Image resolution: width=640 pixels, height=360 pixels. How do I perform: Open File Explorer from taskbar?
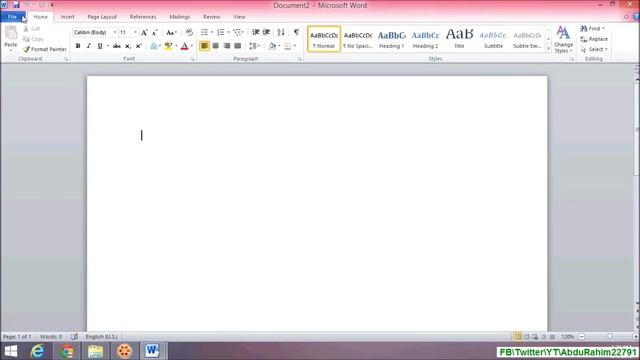pyautogui.click(x=96, y=351)
